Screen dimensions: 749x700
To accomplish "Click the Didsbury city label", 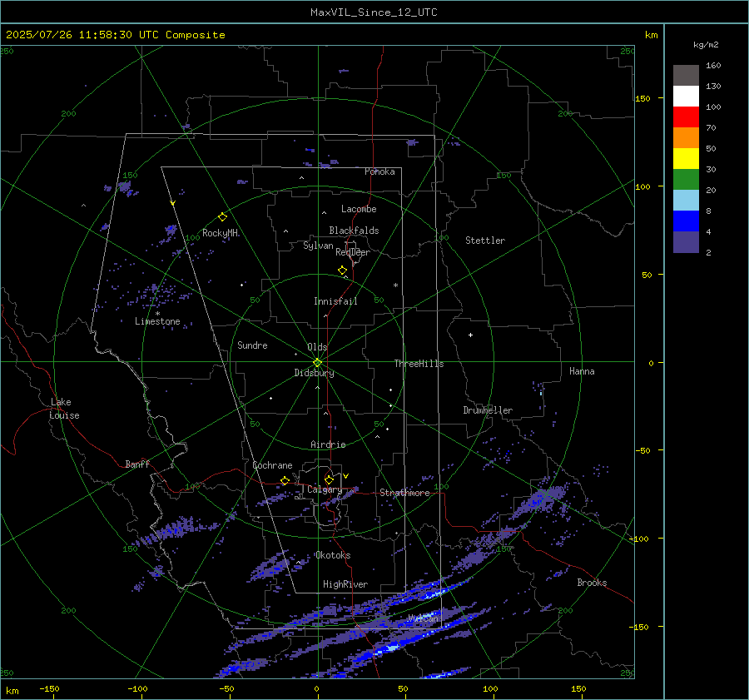I will click(314, 373).
